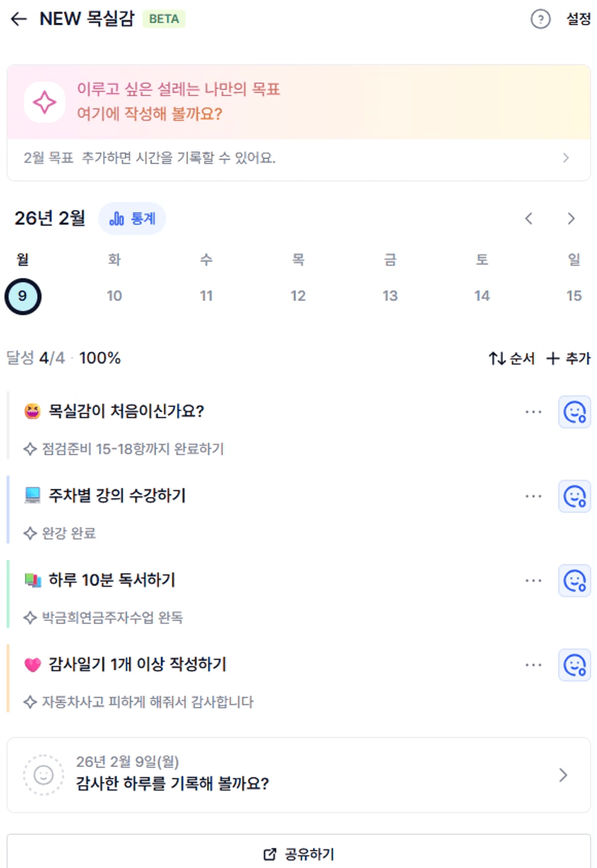This screenshot has width=597, height=868.
Task: Open the help question mark icon
Action: tap(540, 19)
